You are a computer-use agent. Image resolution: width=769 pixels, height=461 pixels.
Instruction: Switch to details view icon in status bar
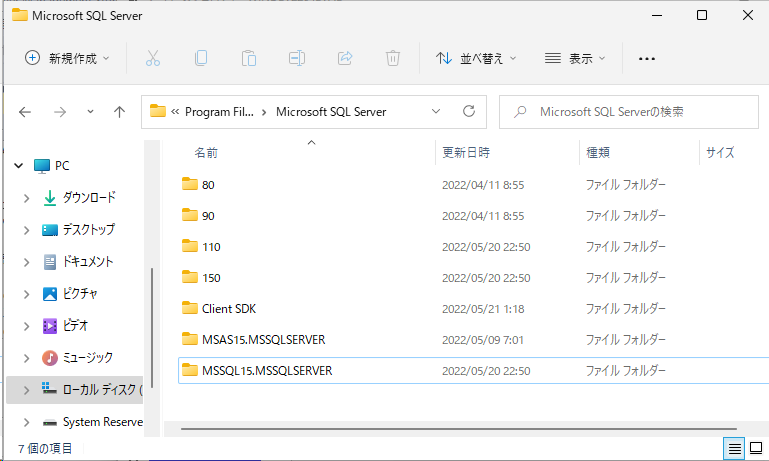[x=734, y=448]
